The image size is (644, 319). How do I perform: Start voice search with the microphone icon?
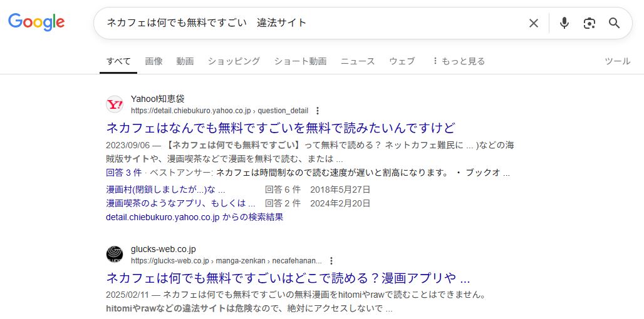pyautogui.click(x=564, y=23)
